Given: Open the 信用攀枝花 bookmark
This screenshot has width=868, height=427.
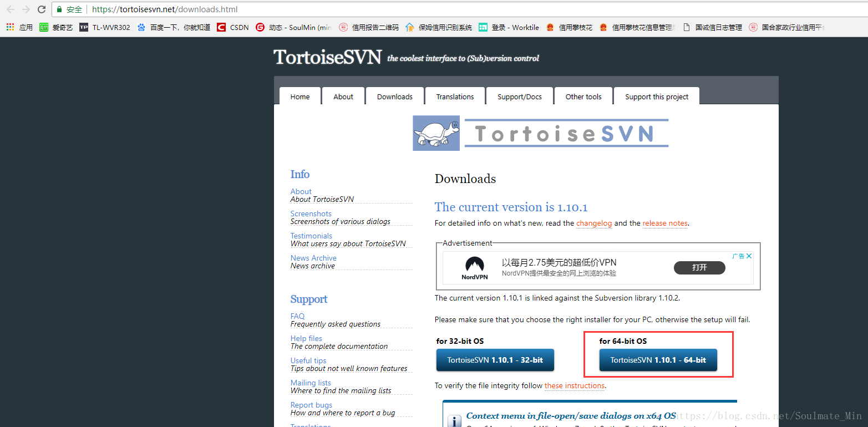Looking at the screenshot, I should click(x=569, y=27).
